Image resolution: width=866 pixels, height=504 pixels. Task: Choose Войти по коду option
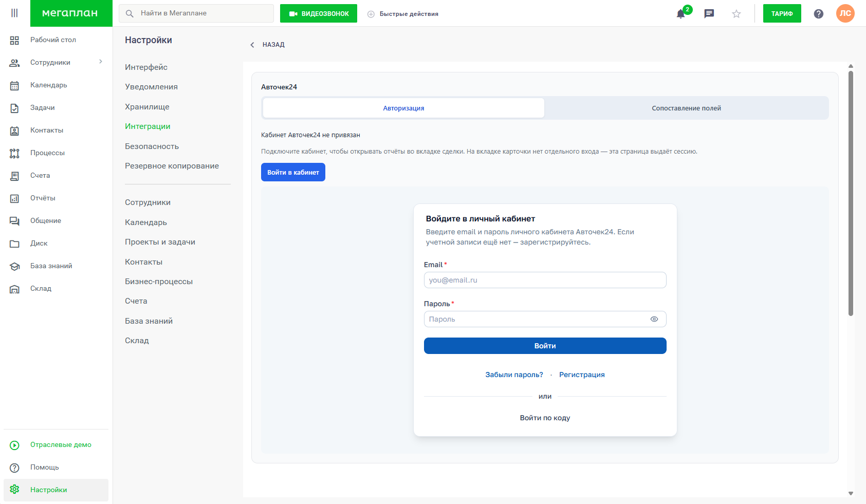pyautogui.click(x=545, y=418)
